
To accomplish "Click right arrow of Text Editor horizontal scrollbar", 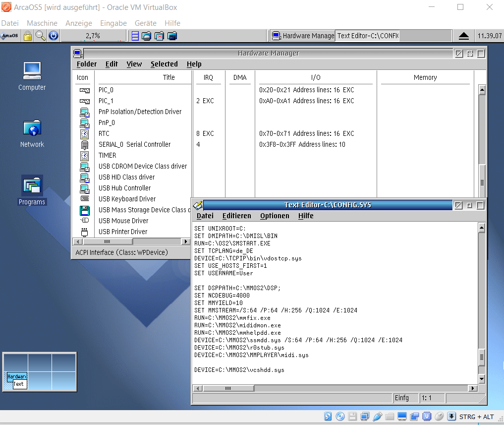I will point(472,388).
